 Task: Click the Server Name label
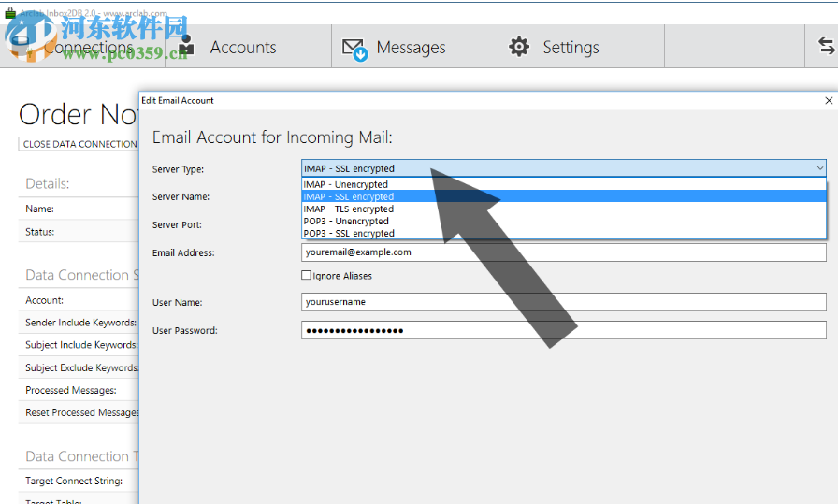tap(181, 196)
